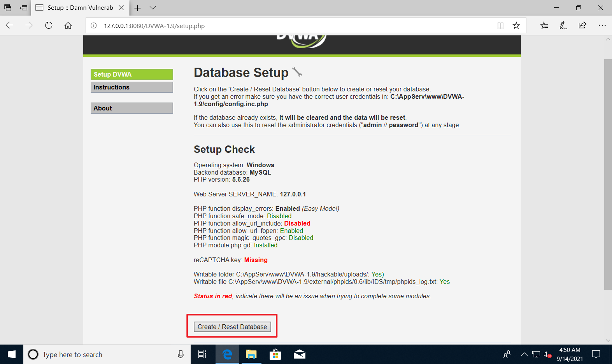
Task: Click the page vertical scrollbar thumb
Action: tap(608, 174)
